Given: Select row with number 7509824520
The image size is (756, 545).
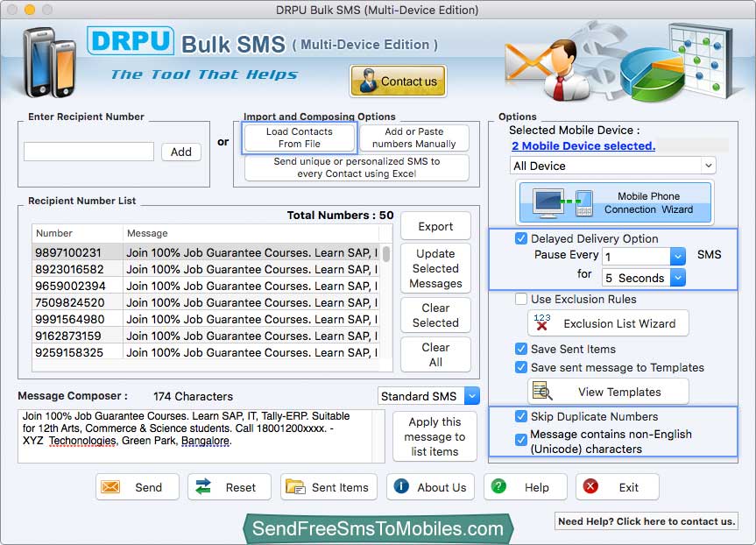Looking at the screenshot, I should (x=206, y=302).
